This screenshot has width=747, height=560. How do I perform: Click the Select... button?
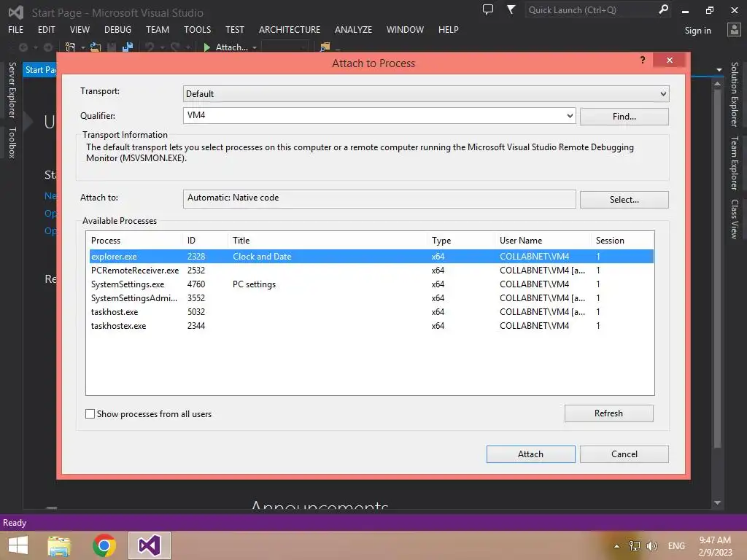pyautogui.click(x=624, y=200)
